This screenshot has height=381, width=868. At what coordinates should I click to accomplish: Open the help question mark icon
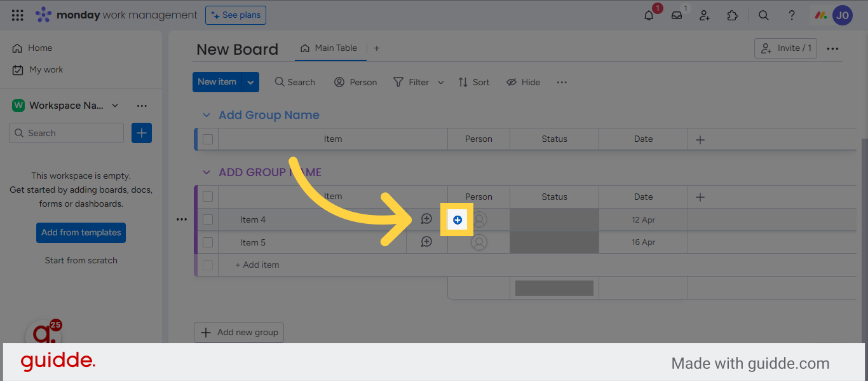point(792,15)
